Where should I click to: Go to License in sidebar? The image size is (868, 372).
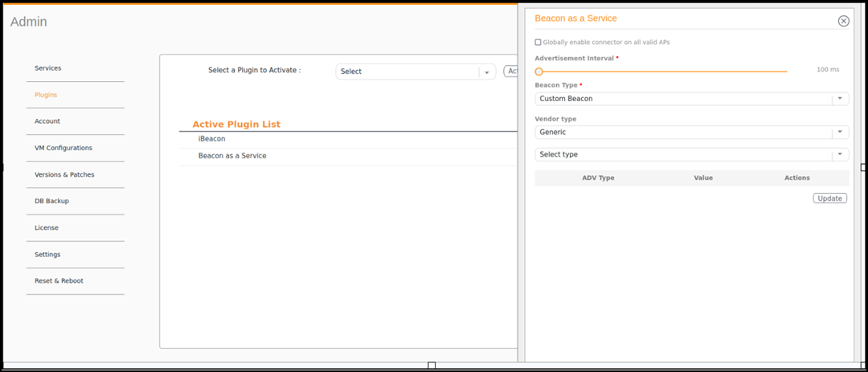pos(47,227)
